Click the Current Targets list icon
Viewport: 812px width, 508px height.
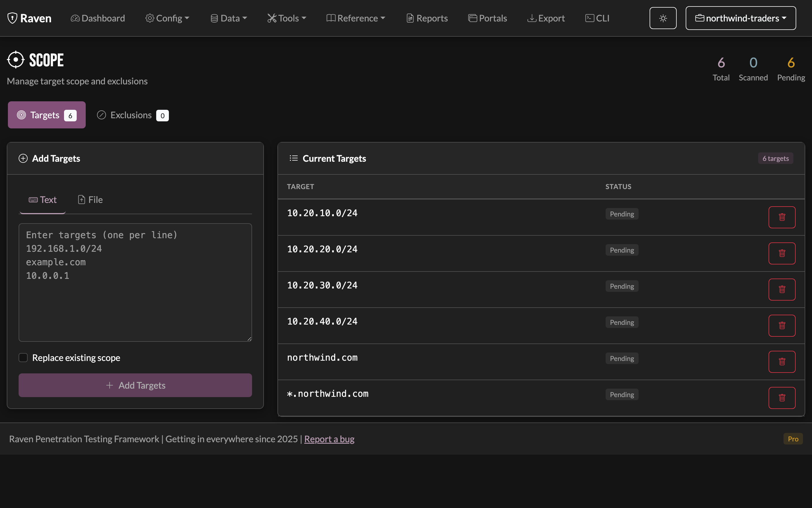coord(294,158)
